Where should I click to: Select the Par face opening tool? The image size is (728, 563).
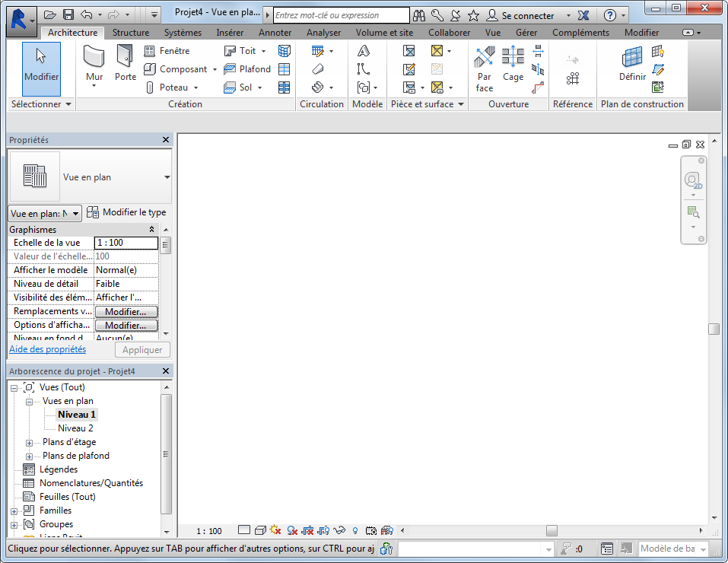485,68
